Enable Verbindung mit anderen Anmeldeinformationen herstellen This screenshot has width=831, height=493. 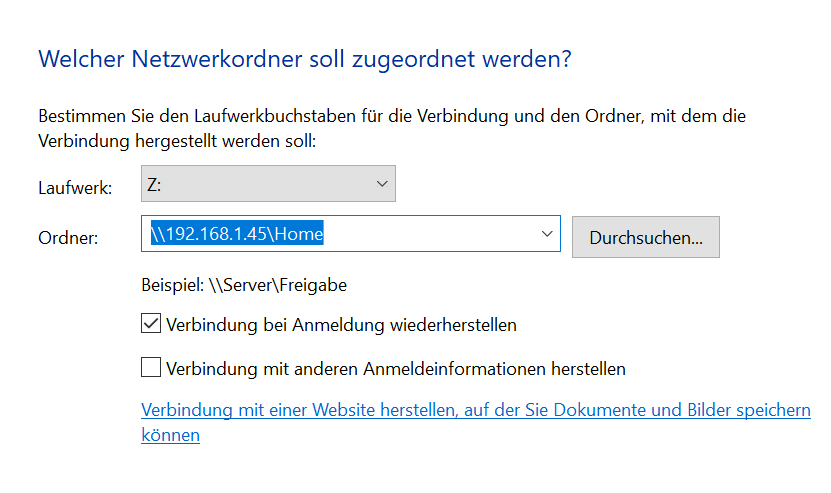pos(151,368)
